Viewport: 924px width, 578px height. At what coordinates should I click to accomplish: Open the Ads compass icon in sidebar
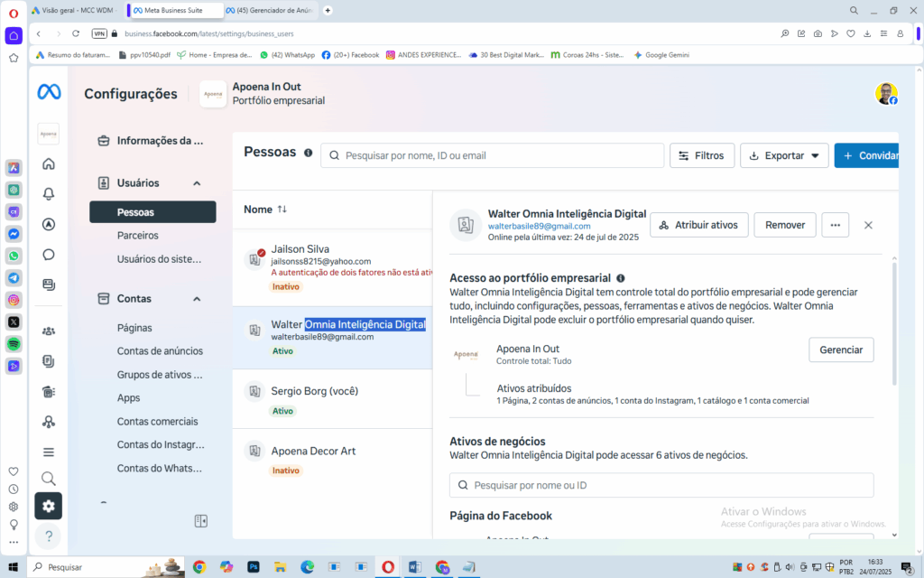(49, 224)
